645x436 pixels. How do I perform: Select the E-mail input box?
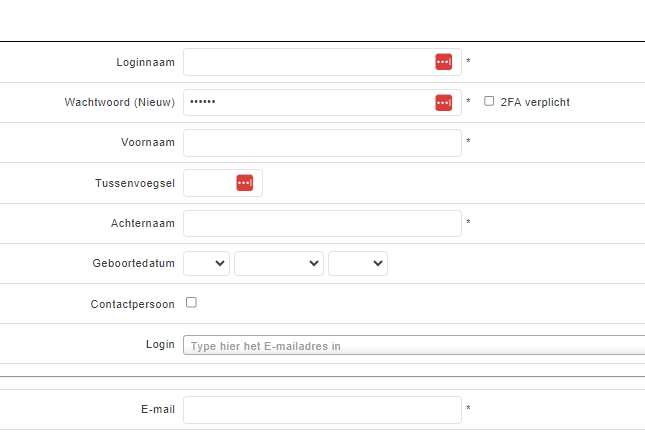[x=322, y=409]
